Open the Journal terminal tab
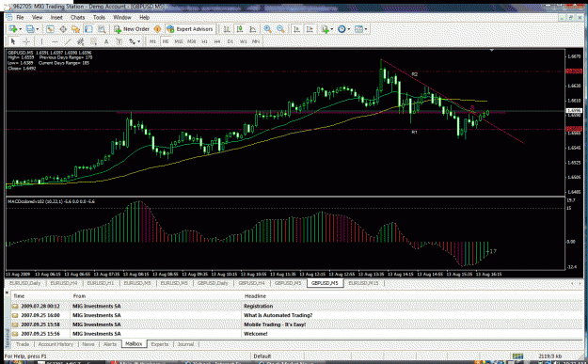This screenshot has width=588, height=364. [185, 343]
